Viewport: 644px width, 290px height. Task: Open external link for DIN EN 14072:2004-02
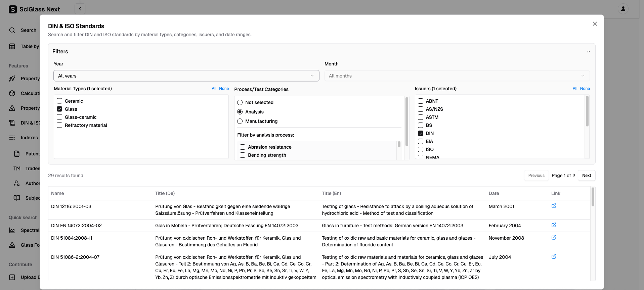554,225
